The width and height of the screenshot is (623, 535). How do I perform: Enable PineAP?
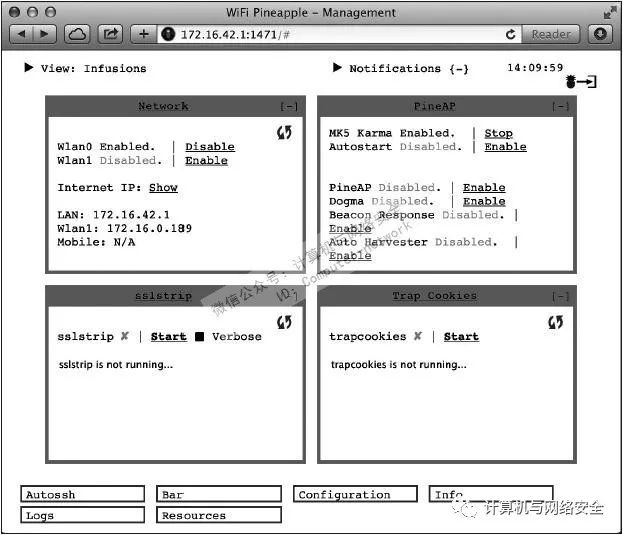(x=484, y=187)
